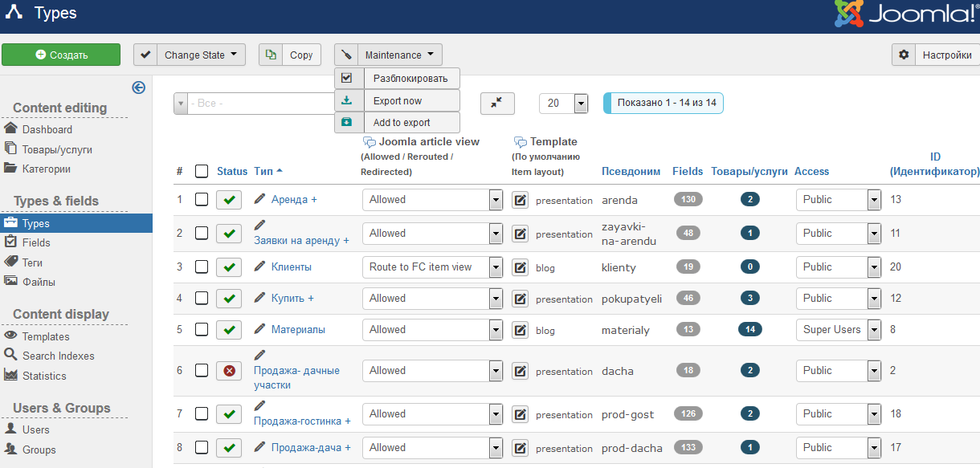This screenshot has width=980, height=468.
Task: Click the green Создать button
Action: pyautogui.click(x=61, y=55)
